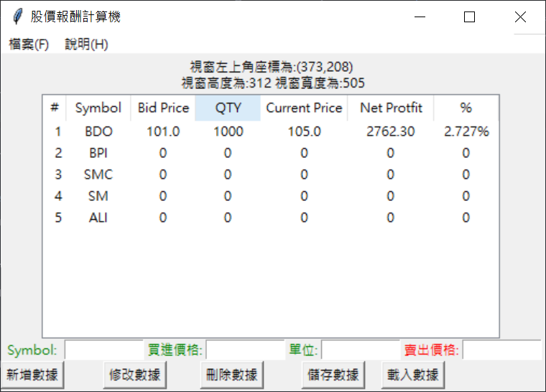This screenshot has width=546, height=392.
Task: Click the feather app icon in title bar
Action: pyautogui.click(x=17, y=17)
